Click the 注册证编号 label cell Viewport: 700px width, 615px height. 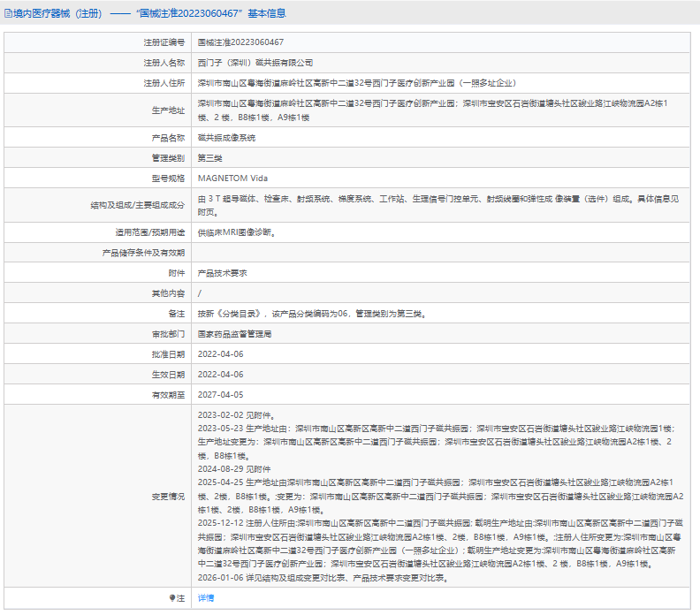point(98,42)
